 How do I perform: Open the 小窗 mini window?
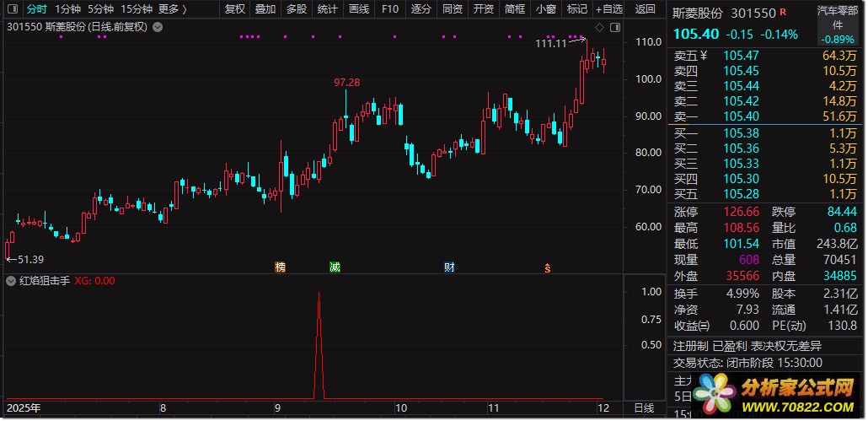coord(546,9)
